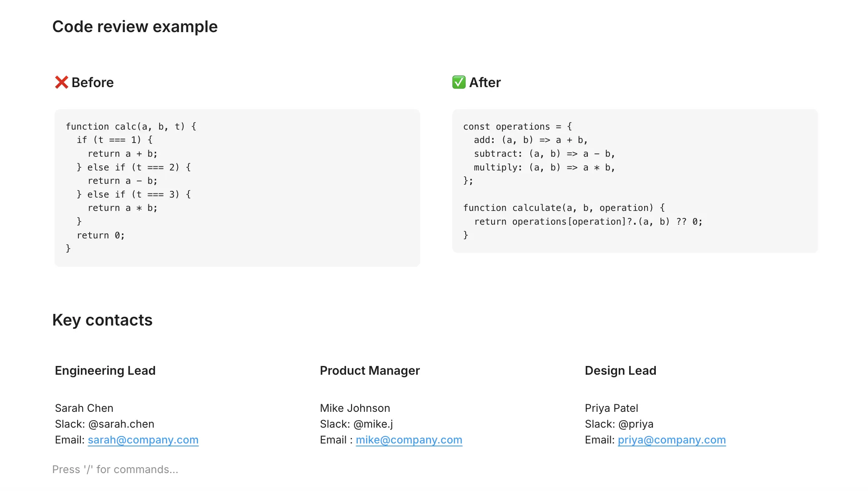Screen dimensions: 868x491
Task: Open the sarah@company.com email link
Action: pos(143,440)
